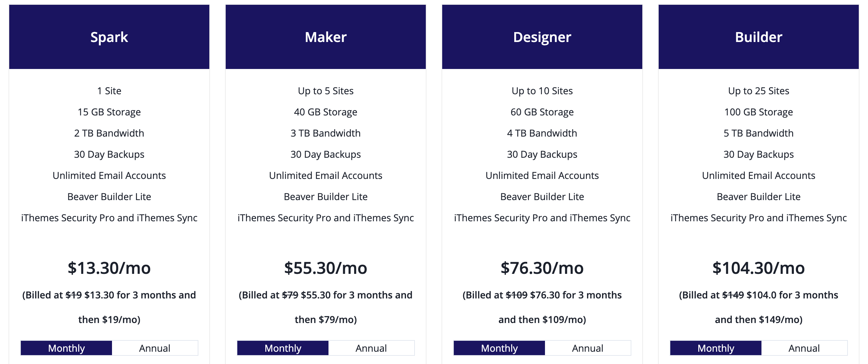Select Monthly billing for Designer plan
This screenshot has height=364, width=868.
499,348
